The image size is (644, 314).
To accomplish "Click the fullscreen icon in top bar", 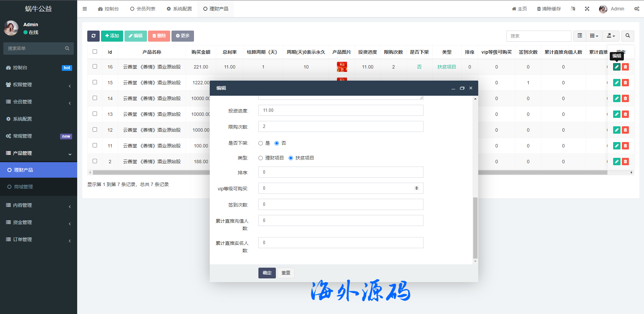I will pos(587,9).
